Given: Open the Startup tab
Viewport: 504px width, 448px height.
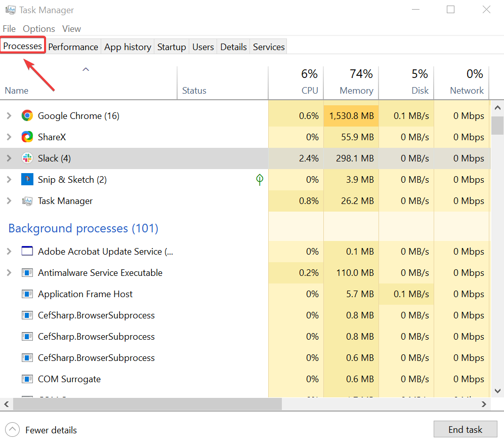Looking at the screenshot, I should 172,47.
